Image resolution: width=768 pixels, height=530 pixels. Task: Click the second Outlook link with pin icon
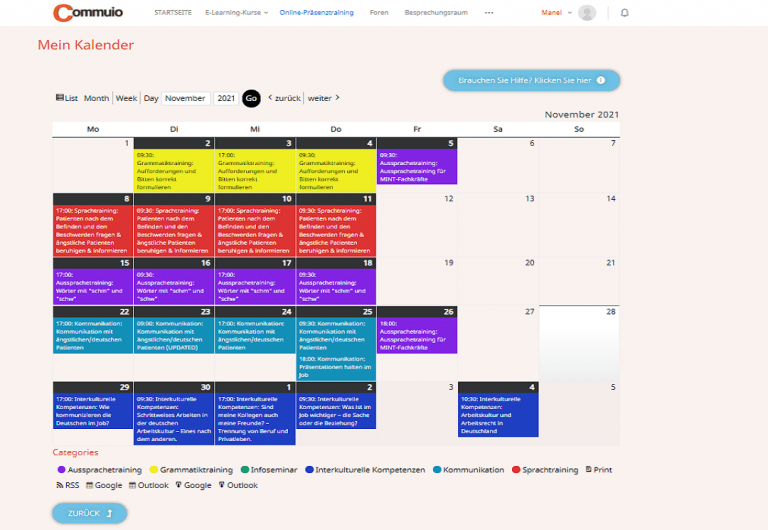(x=238, y=485)
